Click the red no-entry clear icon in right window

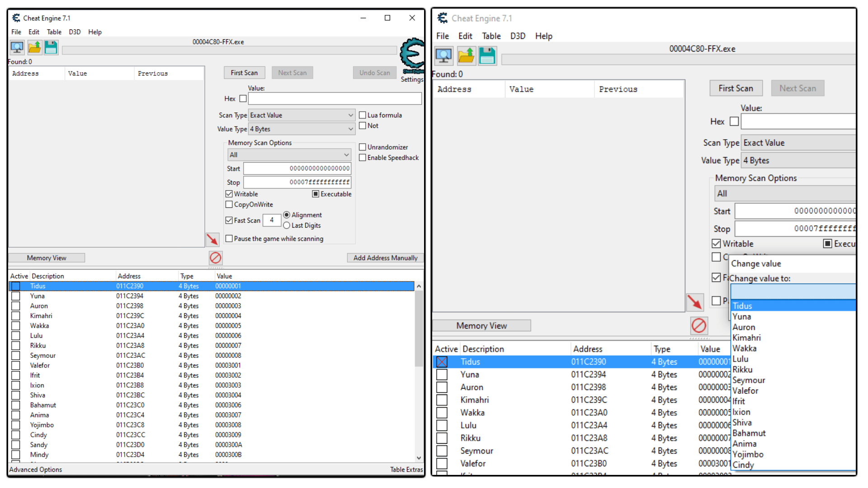click(699, 325)
